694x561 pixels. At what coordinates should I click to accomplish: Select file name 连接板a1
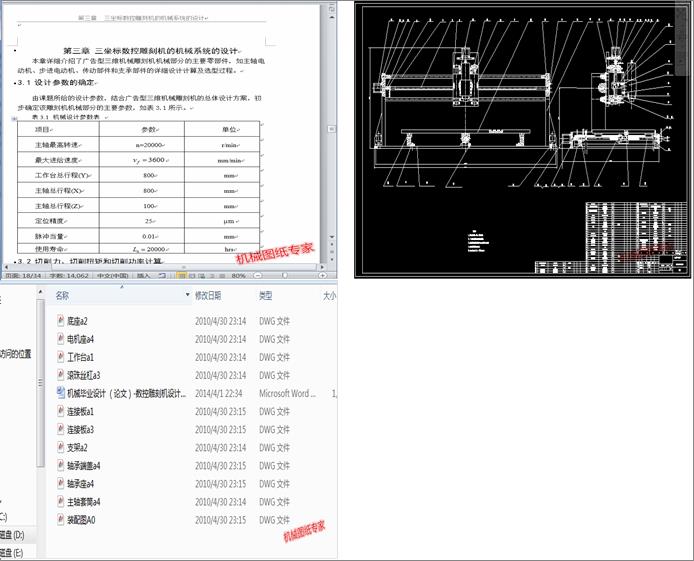click(81, 412)
